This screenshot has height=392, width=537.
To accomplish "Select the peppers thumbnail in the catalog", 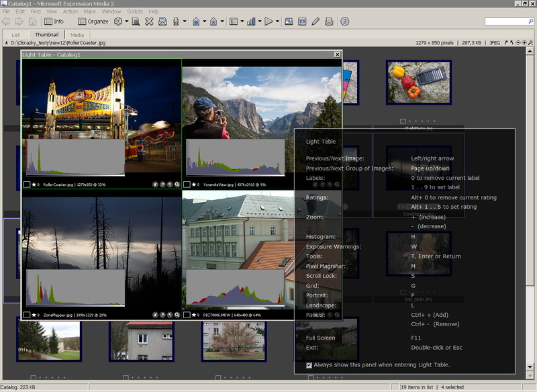I will 418,83.
